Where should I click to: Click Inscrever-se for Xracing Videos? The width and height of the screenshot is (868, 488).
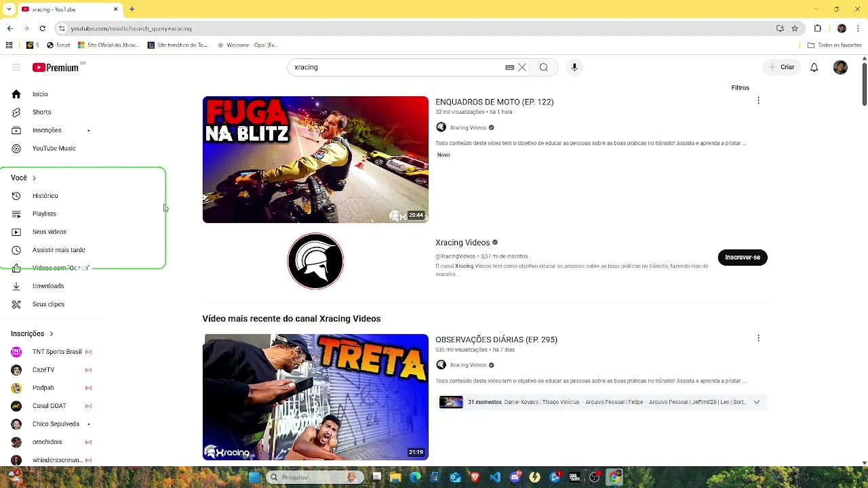[x=743, y=258]
